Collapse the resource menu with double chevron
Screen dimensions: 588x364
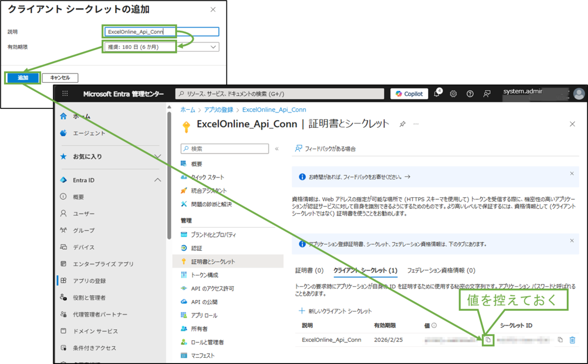tap(276, 148)
